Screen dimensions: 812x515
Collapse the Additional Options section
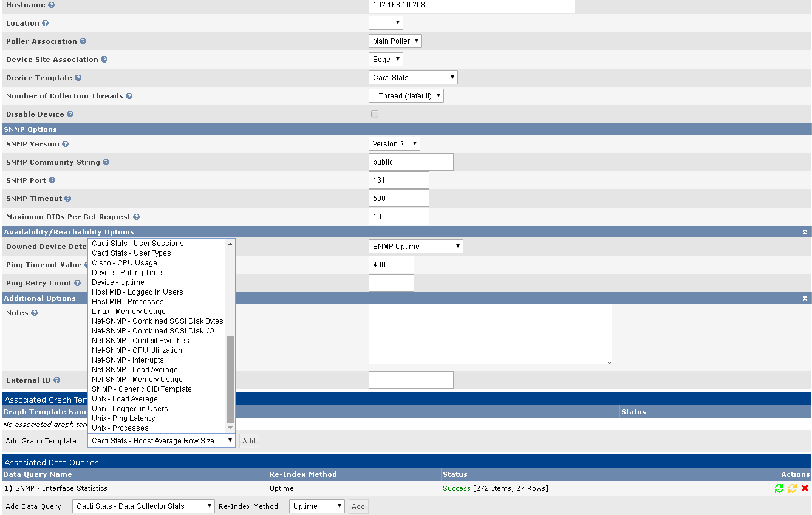(805, 298)
